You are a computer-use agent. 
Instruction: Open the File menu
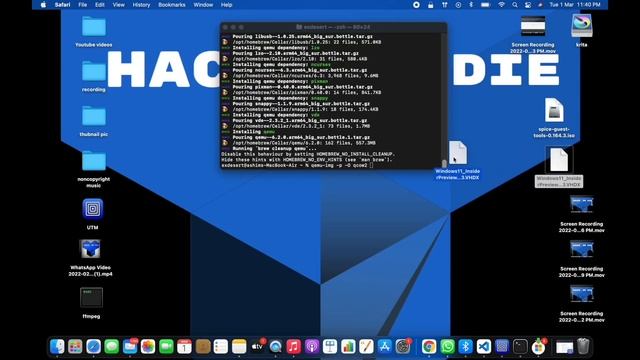[x=82, y=5]
